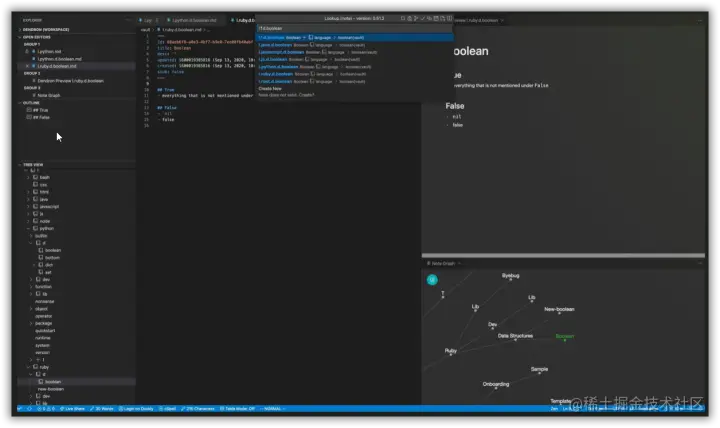Select the version node in Tree View

(42, 353)
